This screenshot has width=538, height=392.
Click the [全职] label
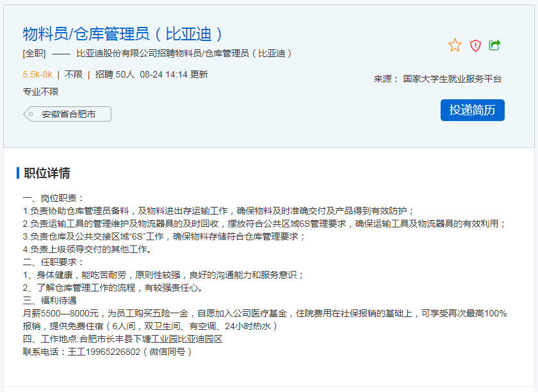(34, 54)
